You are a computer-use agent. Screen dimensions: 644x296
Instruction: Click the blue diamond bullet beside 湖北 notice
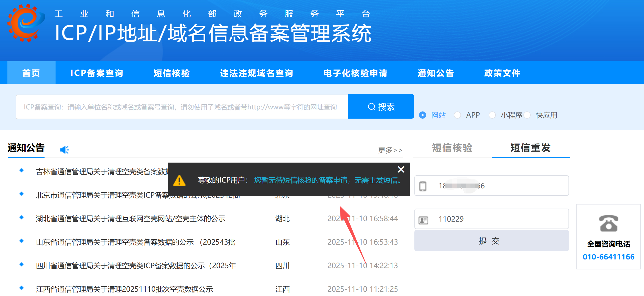click(x=22, y=217)
